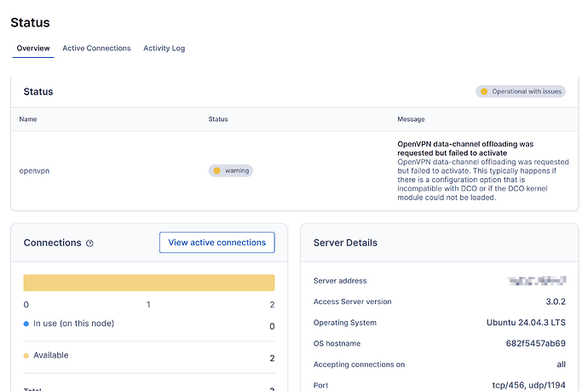Click the help icon beside Connections
Image resolution: width=588 pixels, height=391 pixels.
pyautogui.click(x=90, y=244)
